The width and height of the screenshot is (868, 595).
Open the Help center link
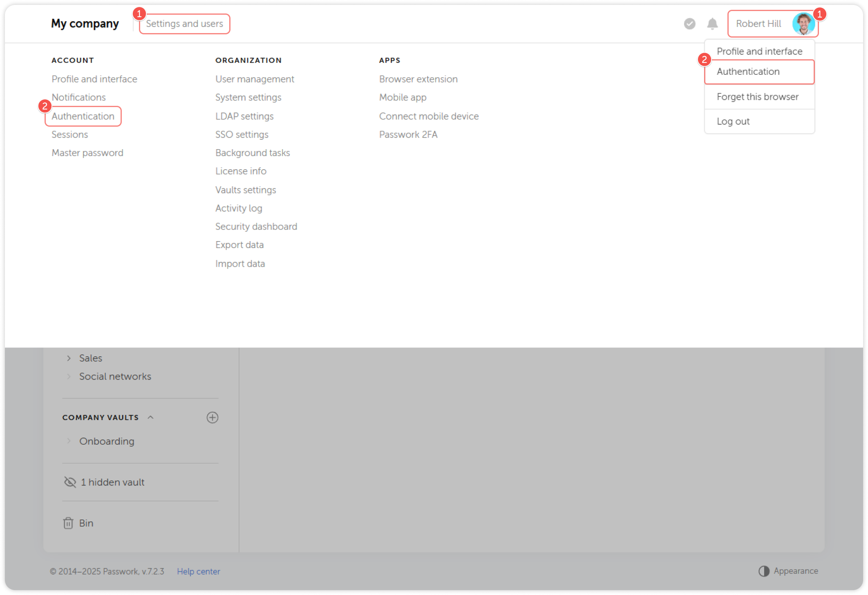coord(199,571)
